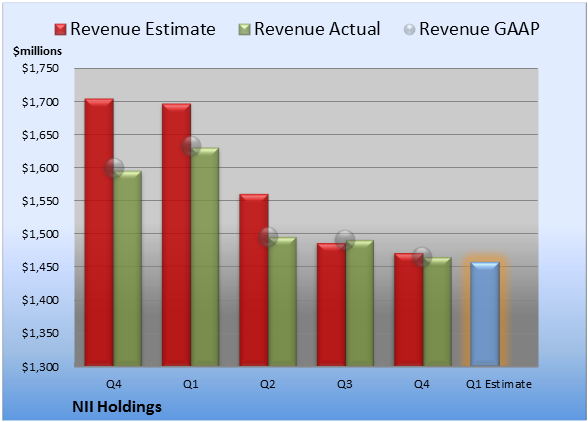Click the '$1,450' axis value
This screenshot has width=588, height=422.
[40, 267]
